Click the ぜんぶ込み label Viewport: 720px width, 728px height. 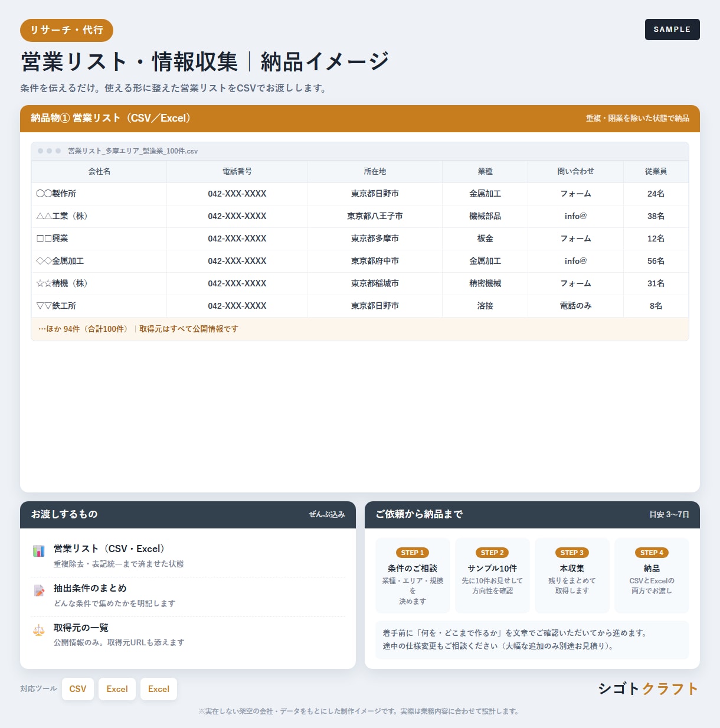click(x=327, y=514)
